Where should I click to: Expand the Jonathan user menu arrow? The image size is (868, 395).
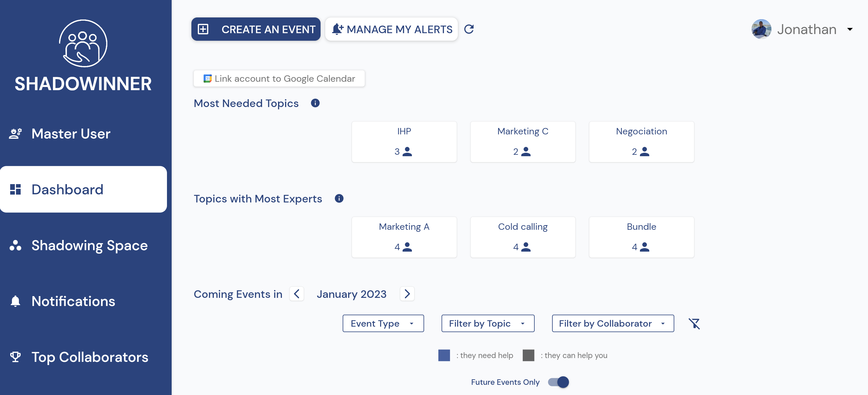(x=850, y=29)
